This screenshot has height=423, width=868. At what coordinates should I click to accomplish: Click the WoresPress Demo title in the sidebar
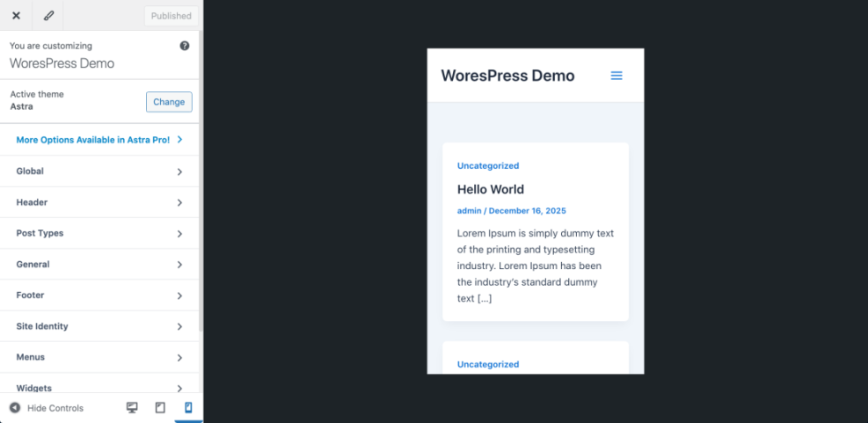[62, 63]
